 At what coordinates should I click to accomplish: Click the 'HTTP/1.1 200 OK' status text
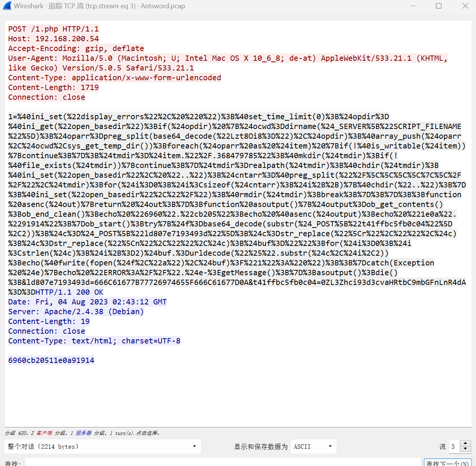click(x=69, y=292)
